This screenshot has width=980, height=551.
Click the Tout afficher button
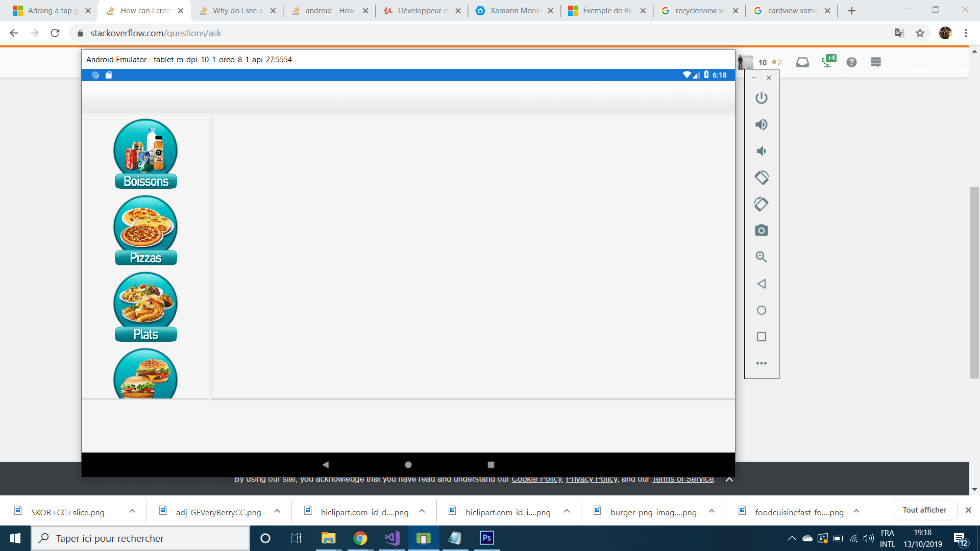(x=925, y=510)
